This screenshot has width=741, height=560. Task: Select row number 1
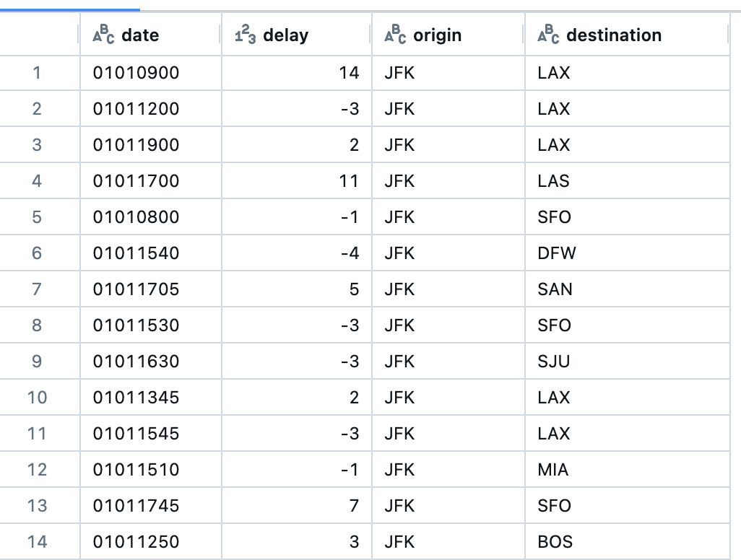coord(38,73)
